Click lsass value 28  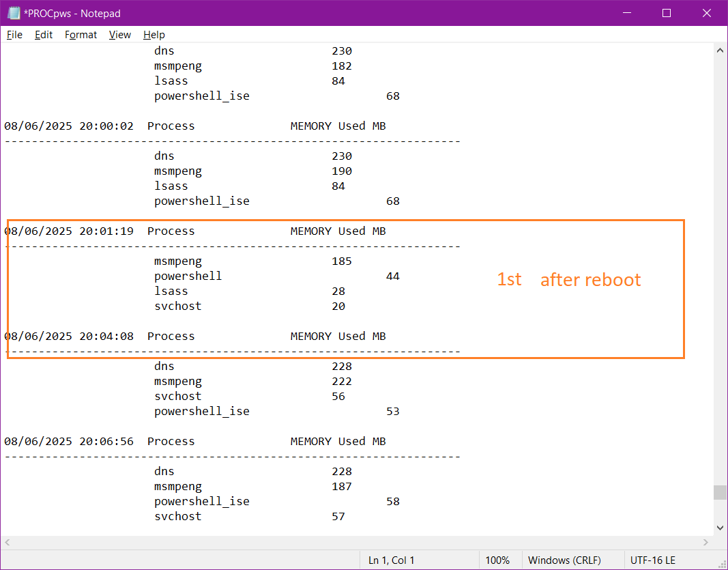[338, 291]
